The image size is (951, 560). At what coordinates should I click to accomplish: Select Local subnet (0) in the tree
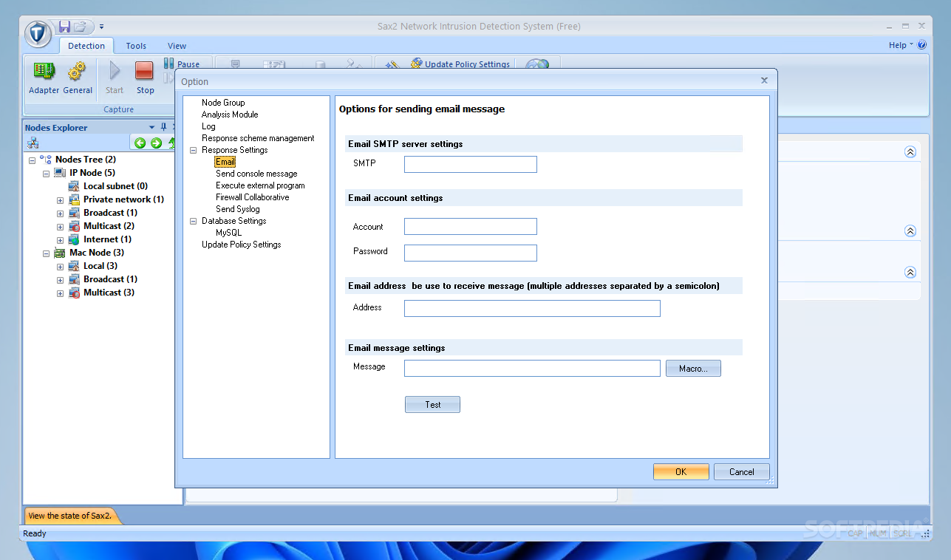click(x=115, y=186)
